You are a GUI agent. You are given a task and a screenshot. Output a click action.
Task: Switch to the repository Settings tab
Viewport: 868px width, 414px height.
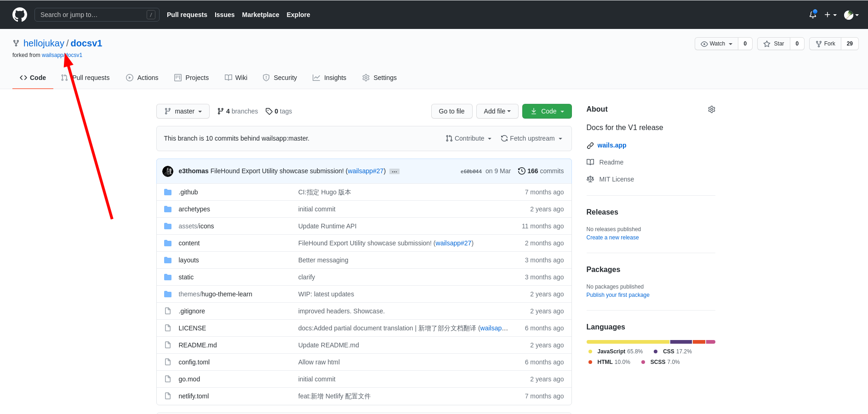pos(379,78)
